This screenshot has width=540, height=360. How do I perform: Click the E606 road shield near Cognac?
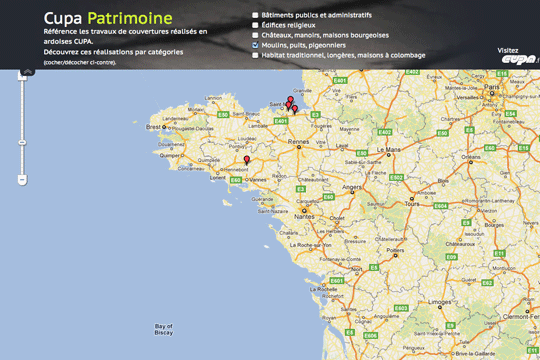click(370, 336)
